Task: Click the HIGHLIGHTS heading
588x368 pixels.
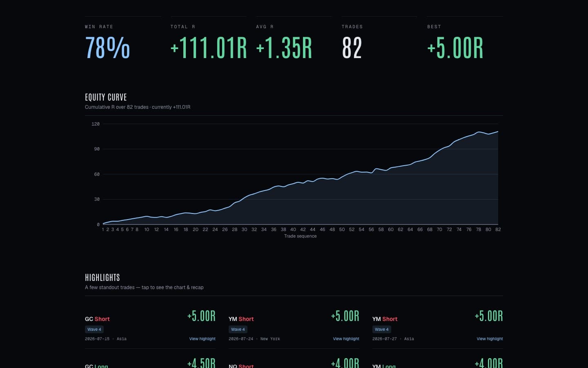Action: [102, 278]
